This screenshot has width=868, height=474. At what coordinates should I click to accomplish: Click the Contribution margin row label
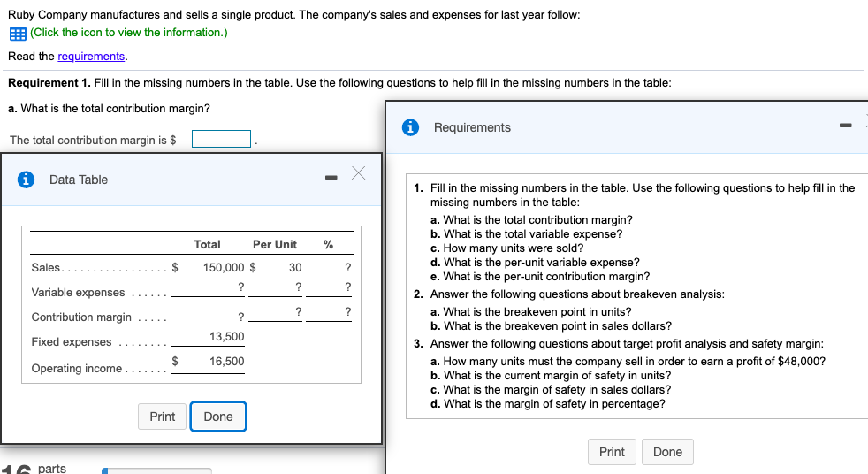(x=81, y=317)
